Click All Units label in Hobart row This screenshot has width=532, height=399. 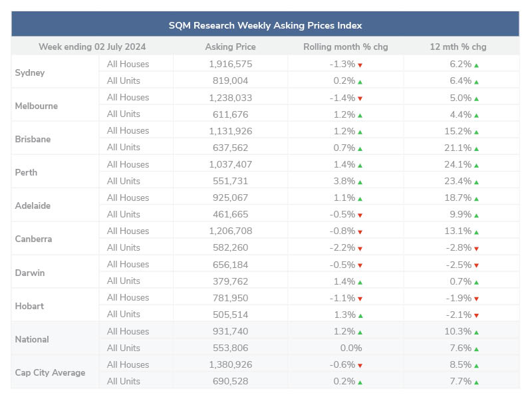(x=124, y=314)
